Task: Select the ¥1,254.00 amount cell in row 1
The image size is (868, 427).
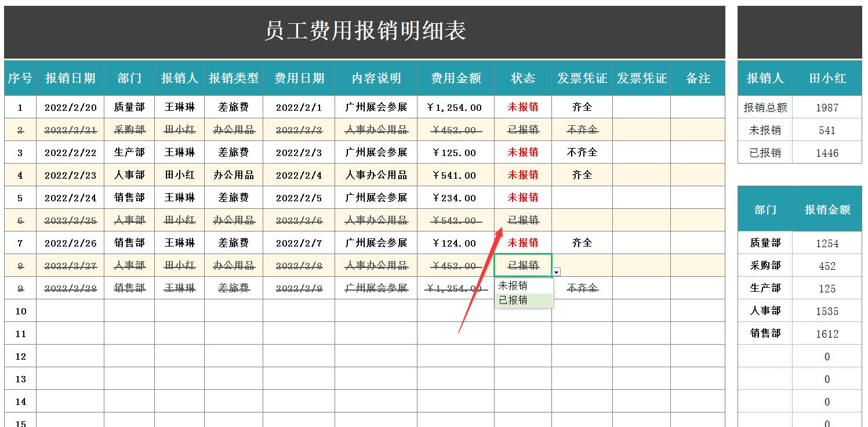Action: pos(455,107)
